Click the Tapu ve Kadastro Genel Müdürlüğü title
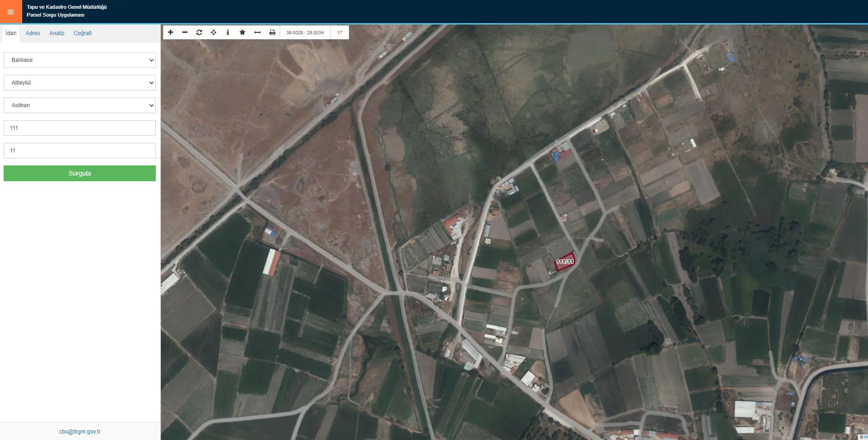Image resolution: width=868 pixels, height=440 pixels. click(67, 7)
